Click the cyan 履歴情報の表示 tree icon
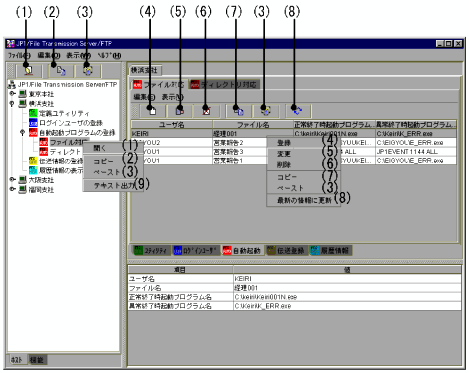Viewport: 469px width, 373px height. (x=33, y=170)
